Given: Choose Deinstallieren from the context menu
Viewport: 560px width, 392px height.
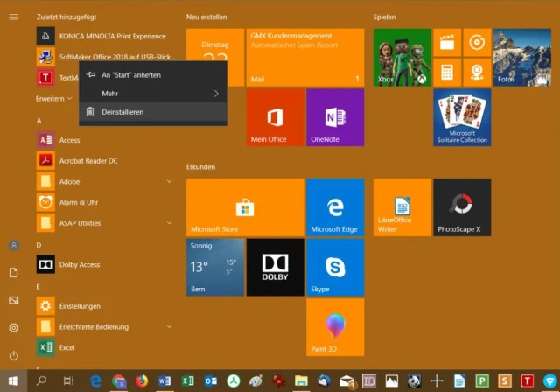Looking at the screenshot, I should pos(122,111).
